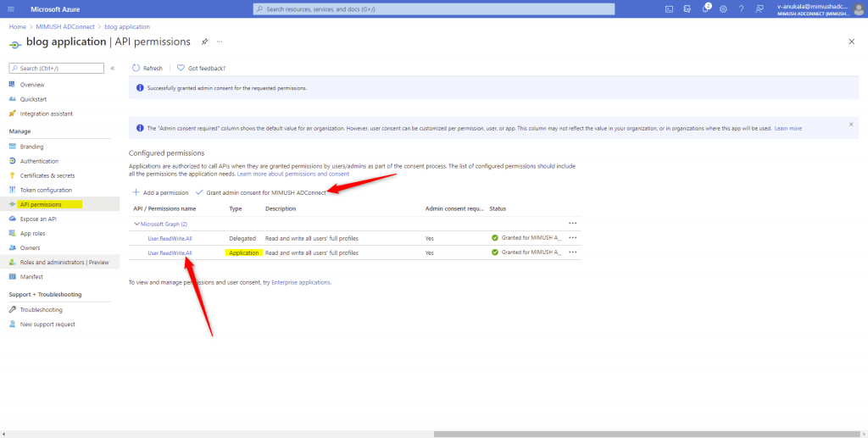Click Add a permission
This screenshot has width=868, height=438.
(x=160, y=192)
